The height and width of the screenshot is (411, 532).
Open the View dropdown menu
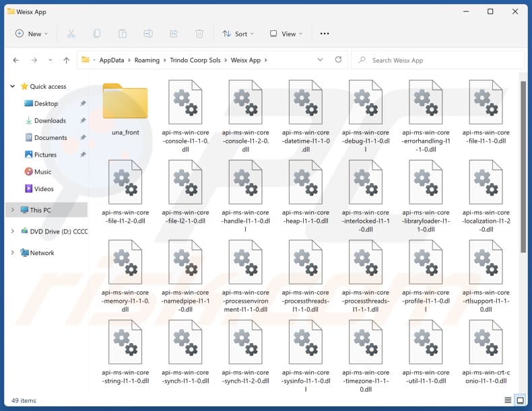286,34
